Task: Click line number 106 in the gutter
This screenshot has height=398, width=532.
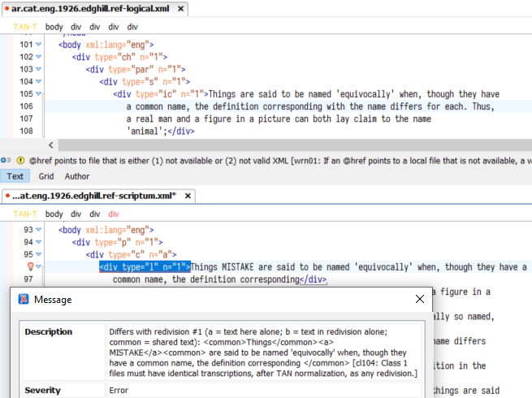Action: 27,106
